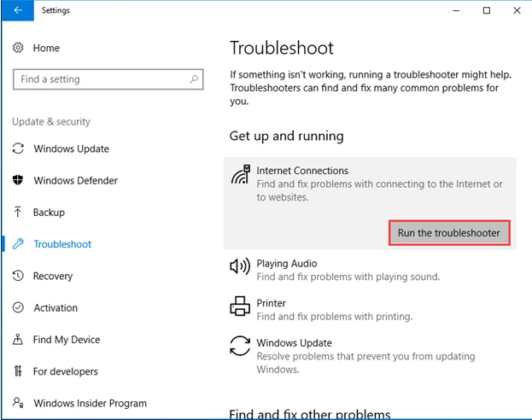
Task: Click the Recovery history icon
Action: (x=18, y=276)
